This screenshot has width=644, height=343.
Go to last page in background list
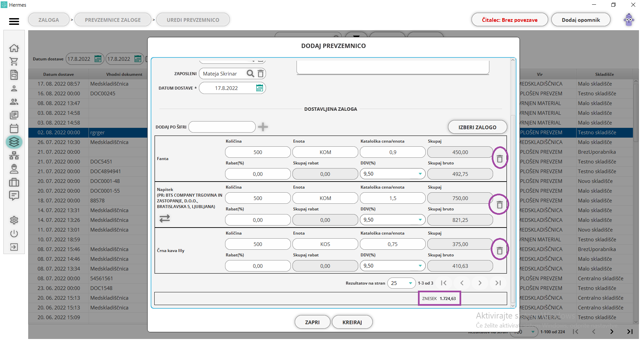click(630, 332)
